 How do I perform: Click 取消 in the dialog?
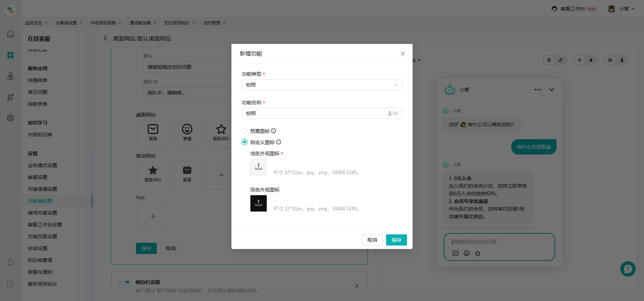372,240
